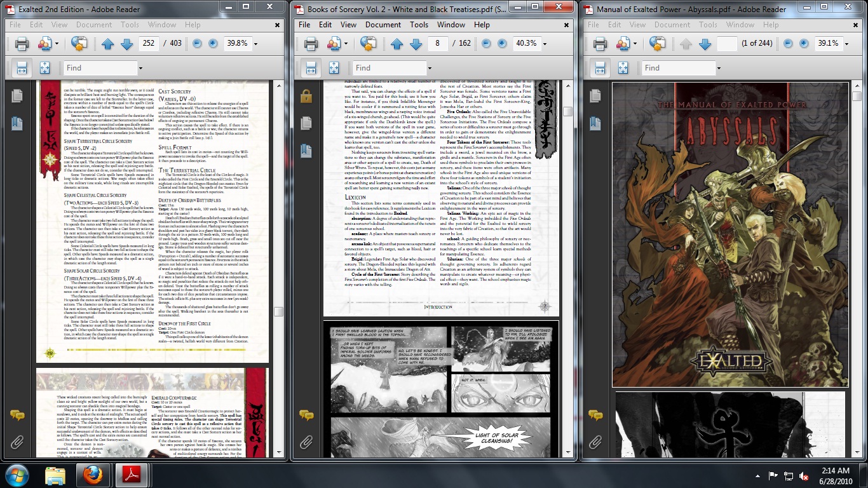Toggle single full page view in Exalted 2nd Edition
This screenshot has height=488, width=868.
tap(45, 68)
